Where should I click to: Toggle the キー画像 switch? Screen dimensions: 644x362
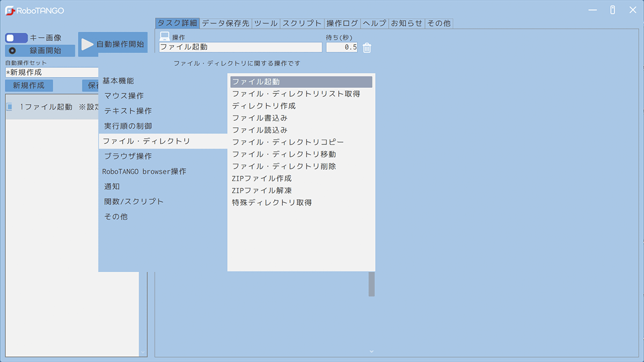click(x=16, y=38)
